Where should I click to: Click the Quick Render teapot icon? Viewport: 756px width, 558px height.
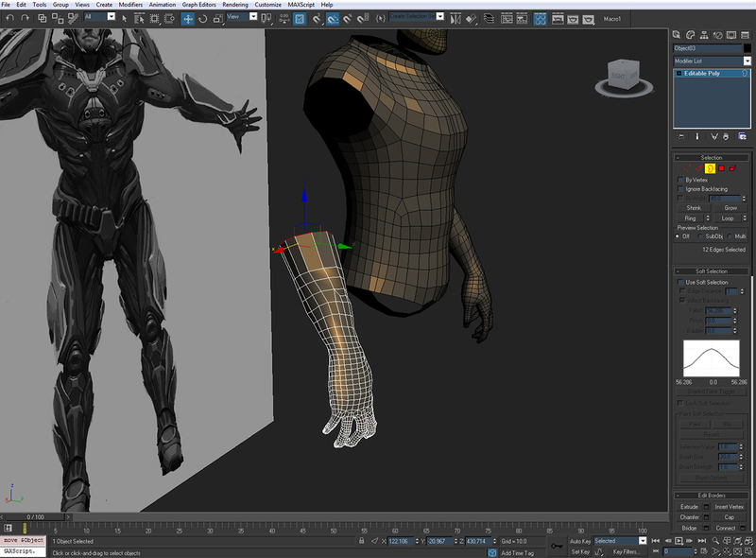(588, 19)
